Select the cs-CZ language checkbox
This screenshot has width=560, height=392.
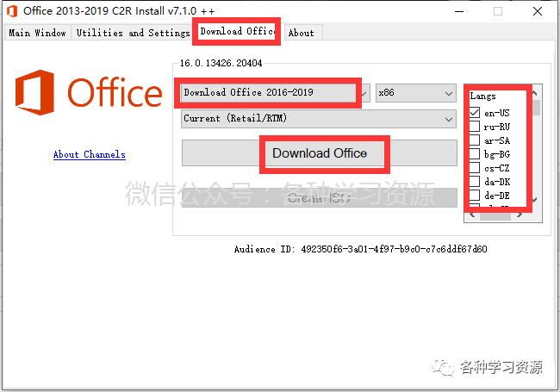coord(475,167)
